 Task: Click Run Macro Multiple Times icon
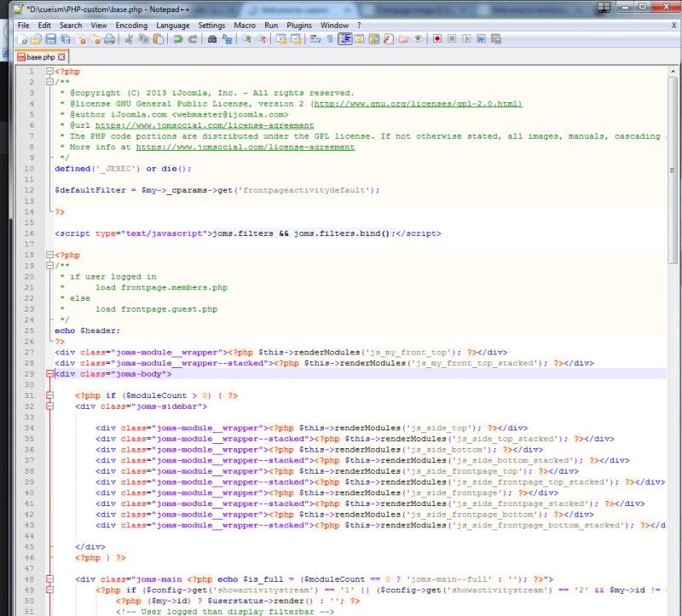pyautogui.click(x=481, y=39)
